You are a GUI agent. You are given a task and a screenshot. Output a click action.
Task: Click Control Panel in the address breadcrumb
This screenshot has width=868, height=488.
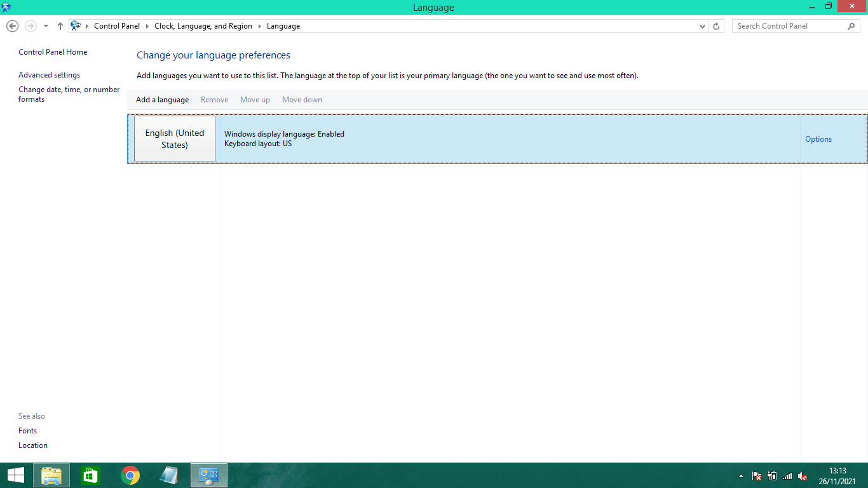pos(117,26)
